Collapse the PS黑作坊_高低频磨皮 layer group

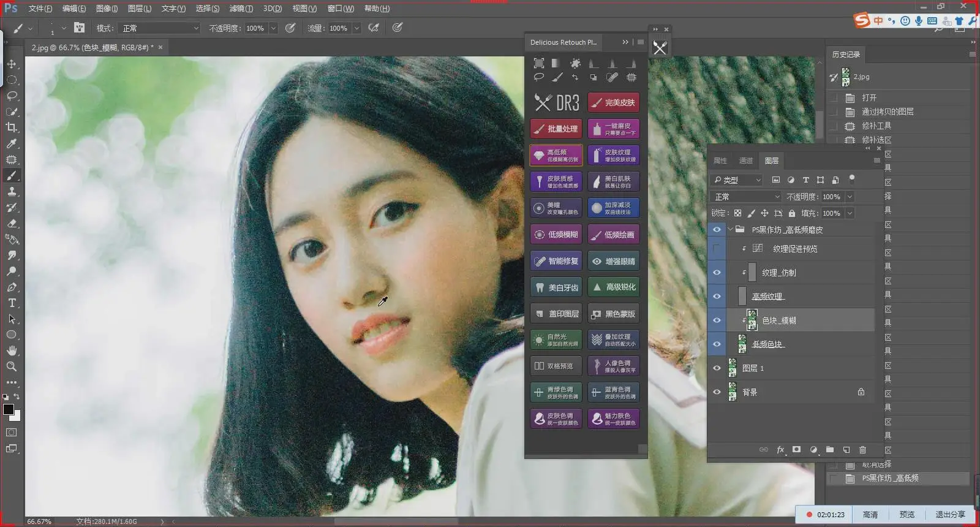(730, 229)
